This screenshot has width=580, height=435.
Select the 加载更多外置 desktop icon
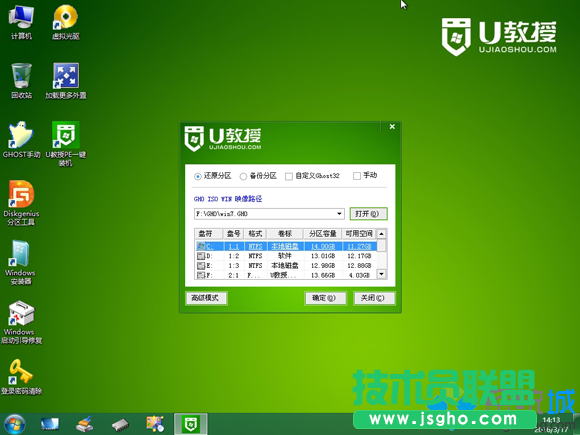(x=65, y=81)
